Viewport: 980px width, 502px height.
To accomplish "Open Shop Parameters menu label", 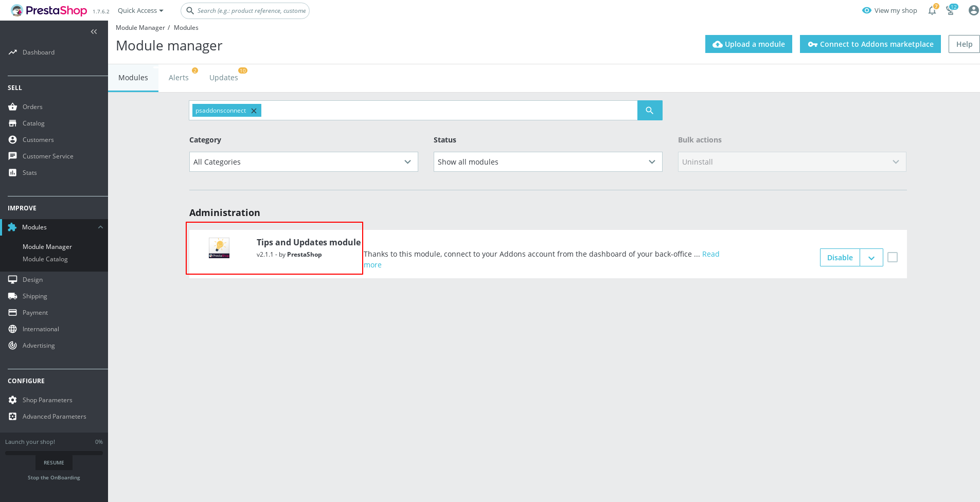I will pos(47,400).
